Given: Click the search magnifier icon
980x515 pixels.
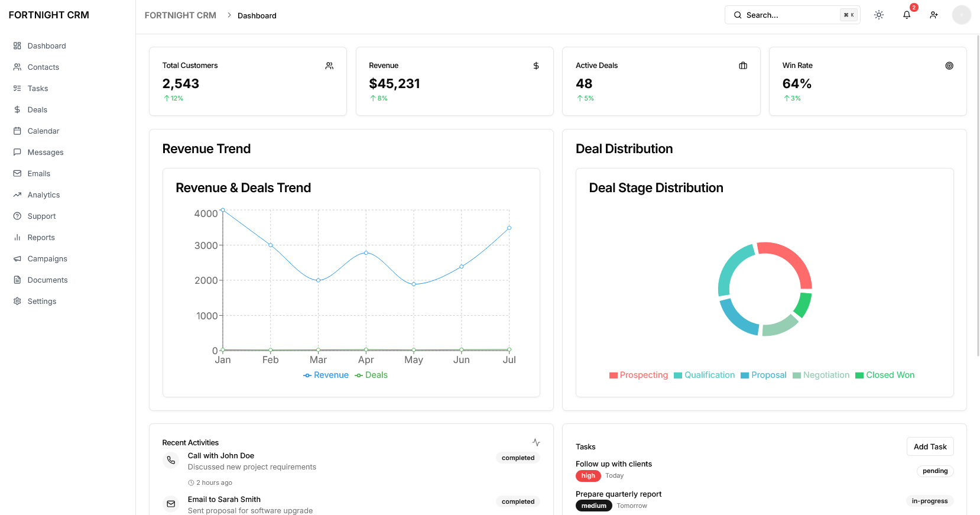Looking at the screenshot, I should click(738, 15).
